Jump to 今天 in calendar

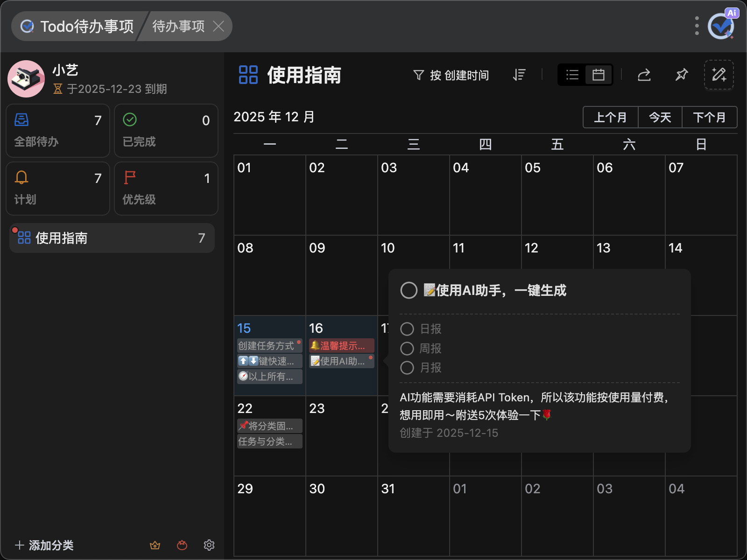click(x=660, y=117)
